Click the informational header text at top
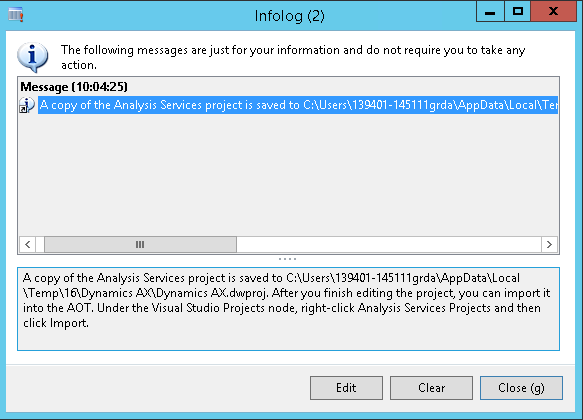This screenshot has height=420, width=583. (x=293, y=57)
